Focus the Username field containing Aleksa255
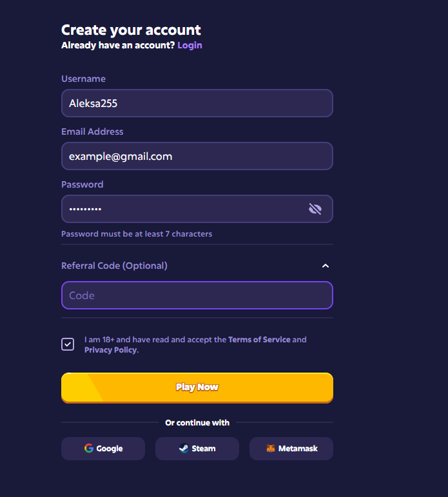The image size is (448, 497). click(x=197, y=103)
